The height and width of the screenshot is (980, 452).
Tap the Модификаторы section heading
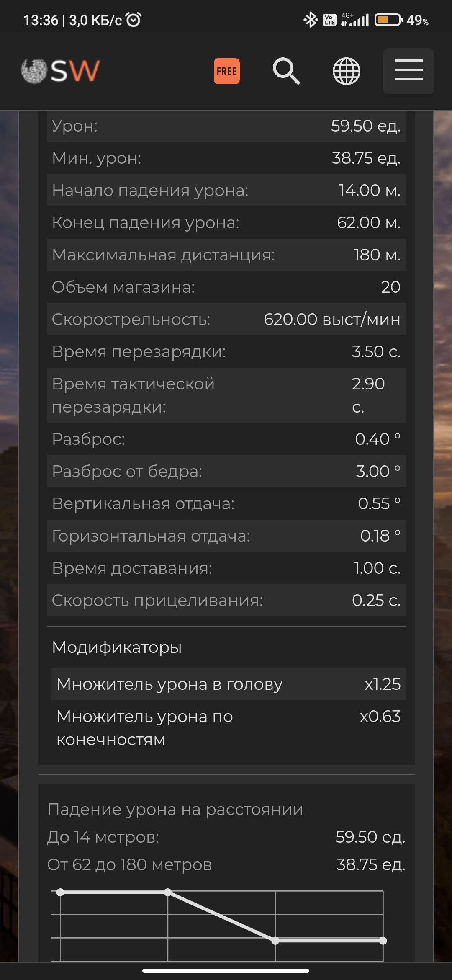117,647
